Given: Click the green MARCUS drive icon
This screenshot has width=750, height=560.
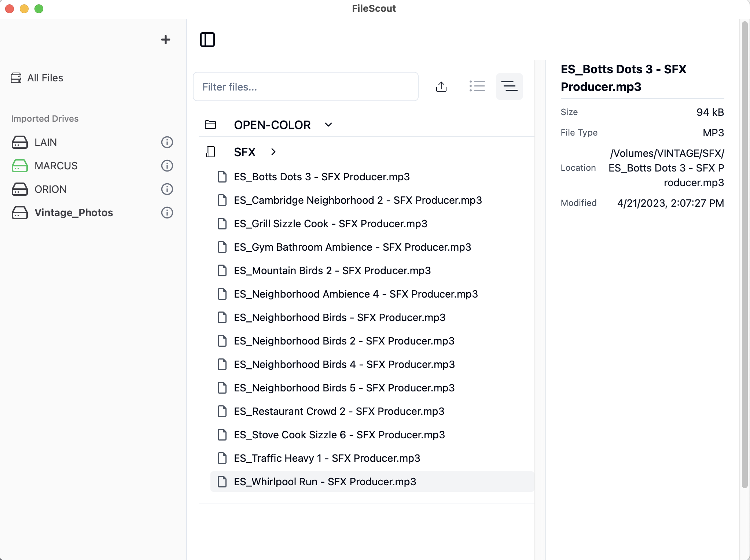Looking at the screenshot, I should 20,166.
